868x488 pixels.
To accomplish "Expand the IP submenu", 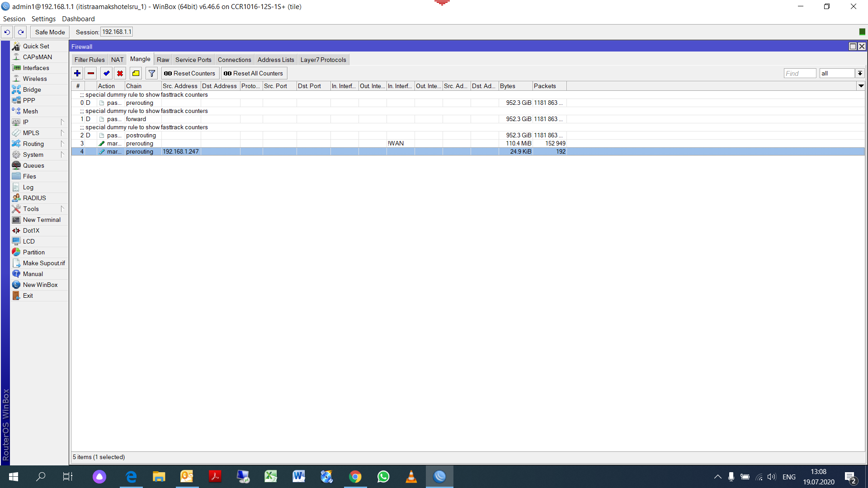I will point(39,122).
